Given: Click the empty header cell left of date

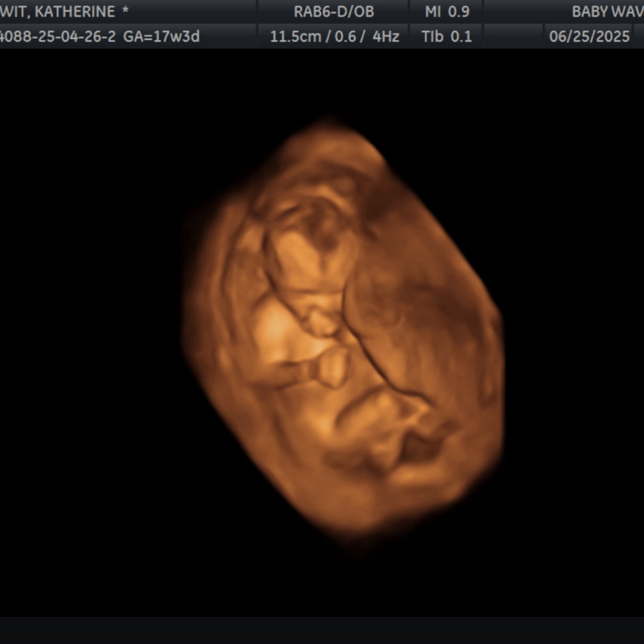Looking at the screenshot, I should tap(513, 36).
